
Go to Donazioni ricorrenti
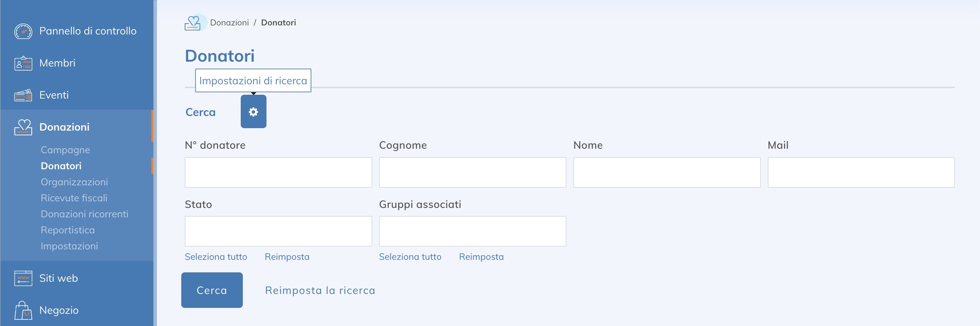pos(85,214)
